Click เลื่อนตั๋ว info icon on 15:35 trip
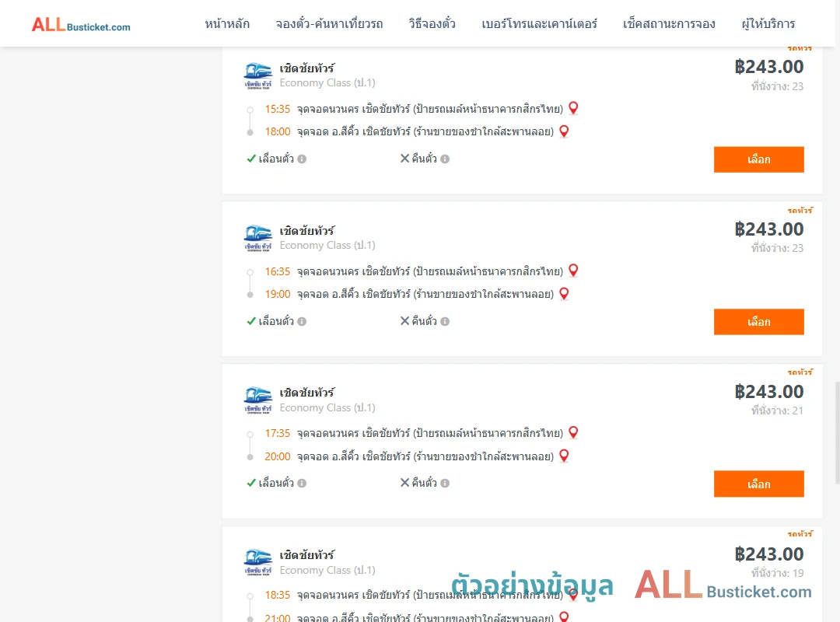 302,159
